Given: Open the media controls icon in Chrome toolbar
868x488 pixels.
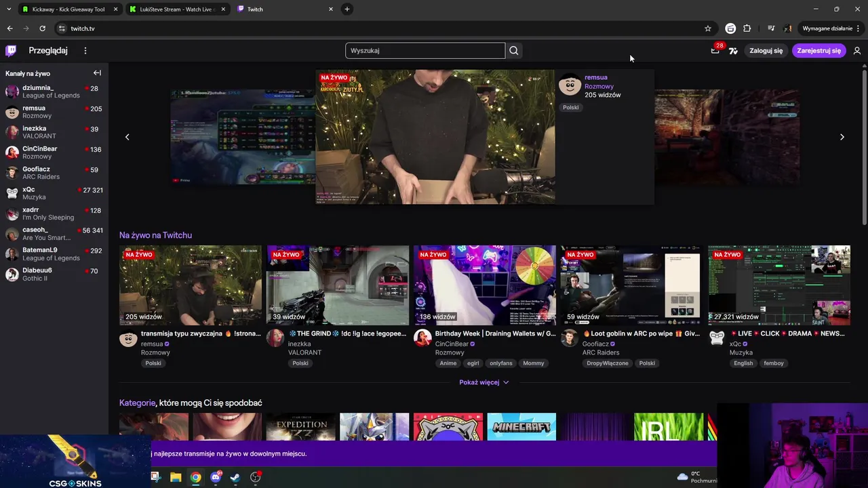Looking at the screenshot, I should (x=771, y=28).
